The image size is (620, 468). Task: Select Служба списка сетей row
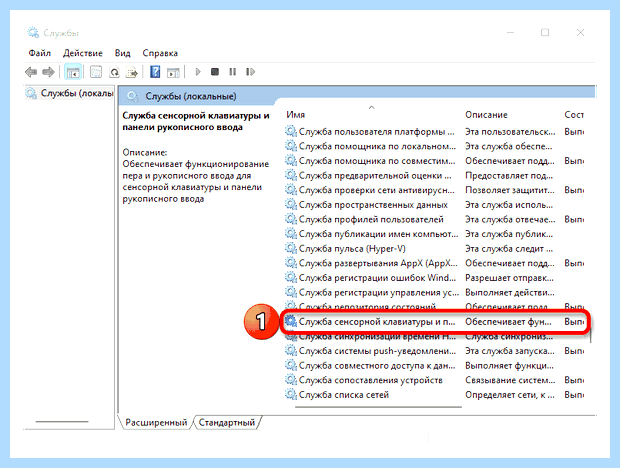coord(434,395)
